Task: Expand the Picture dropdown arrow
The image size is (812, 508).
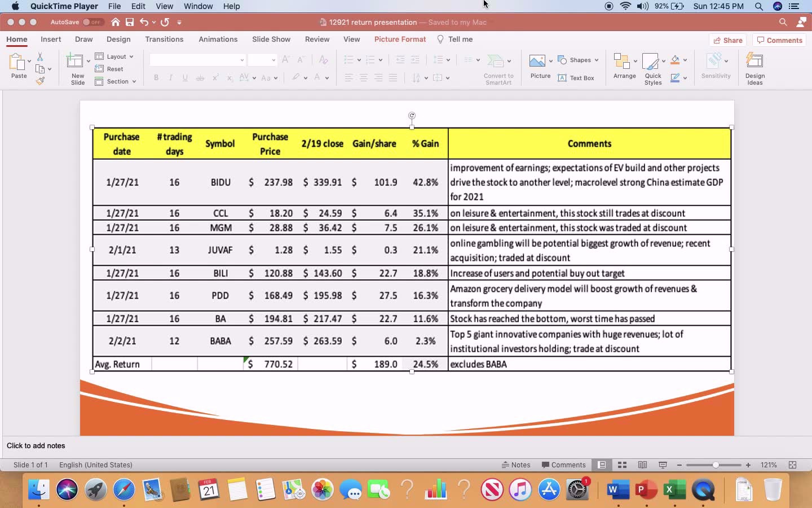Action: [551, 61]
